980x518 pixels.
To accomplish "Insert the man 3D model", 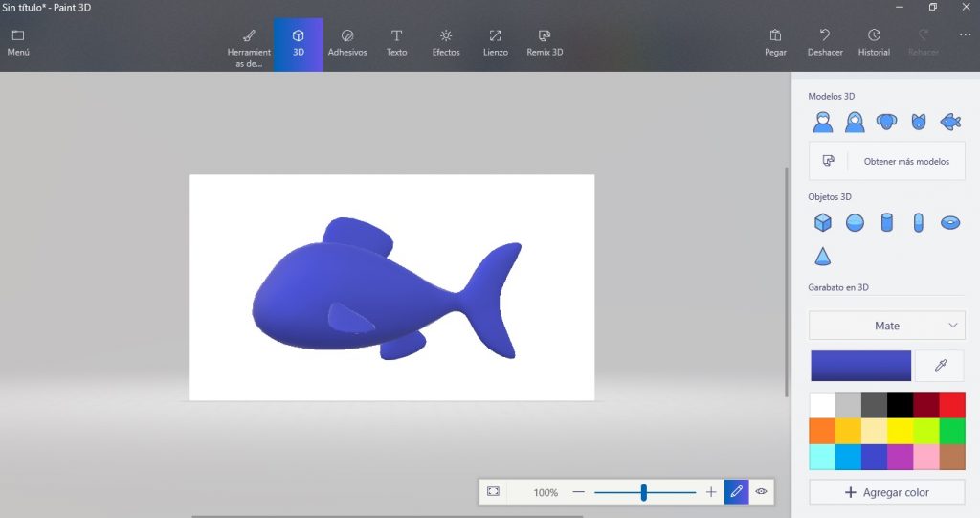I will pos(822,122).
